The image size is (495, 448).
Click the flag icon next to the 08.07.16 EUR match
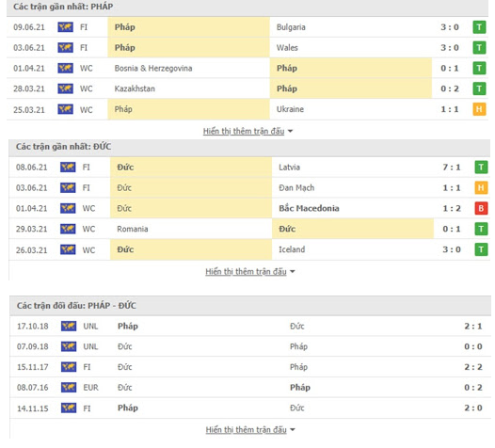(x=69, y=388)
